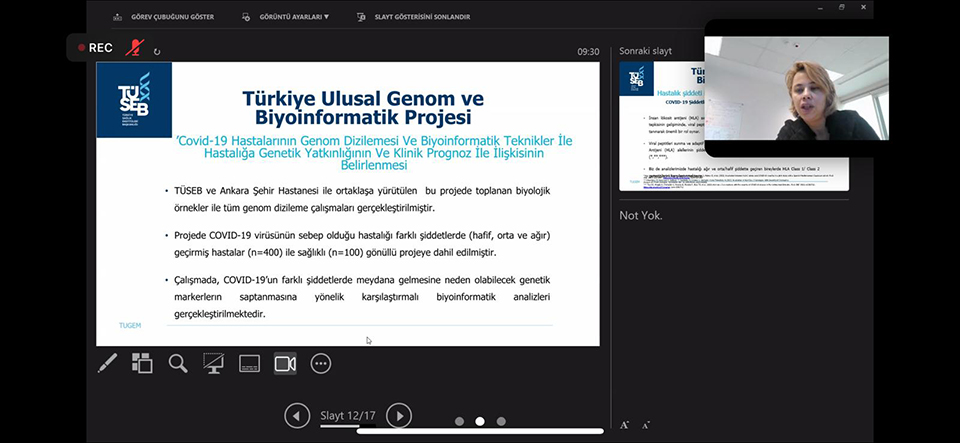The height and width of the screenshot is (443, 960).
Task: Toggle black screen for slide show
Action: pyautogui.click(x=213, y=363)
